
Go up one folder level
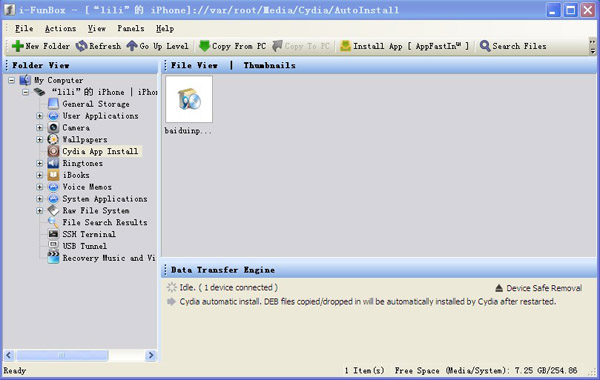pyautogui.click(x=158, y=46)
